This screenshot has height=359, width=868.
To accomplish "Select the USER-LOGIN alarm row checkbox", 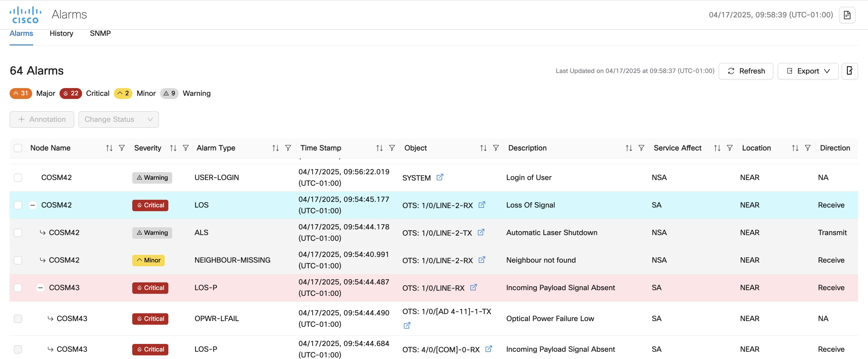I will coord(18,177).
